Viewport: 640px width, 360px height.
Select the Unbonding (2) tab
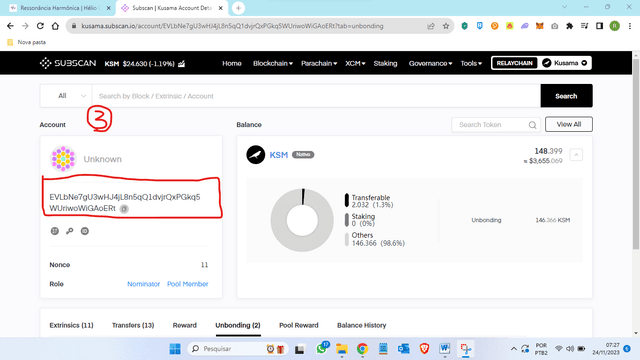pos(238,325)
